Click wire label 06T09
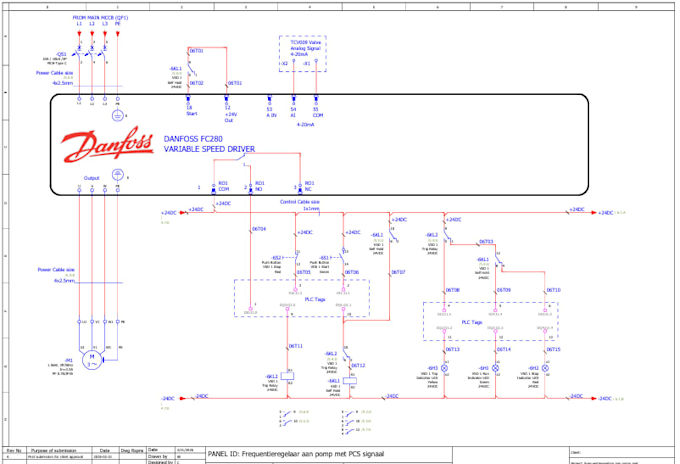Screen dimensions: 680x464 [504, 290]
